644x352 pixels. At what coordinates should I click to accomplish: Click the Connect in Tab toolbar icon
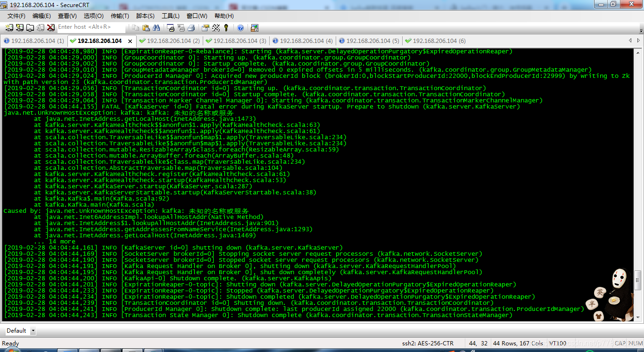pos(30,27)
